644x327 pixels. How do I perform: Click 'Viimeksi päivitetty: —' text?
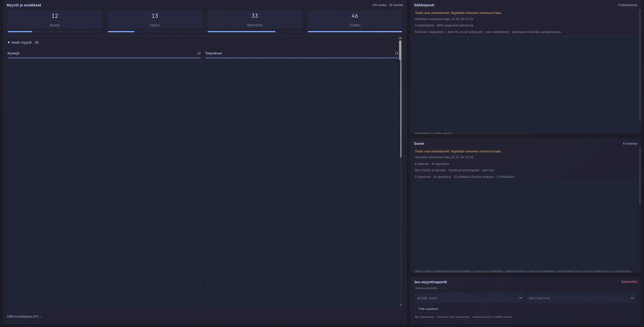(x=428, y=288)
